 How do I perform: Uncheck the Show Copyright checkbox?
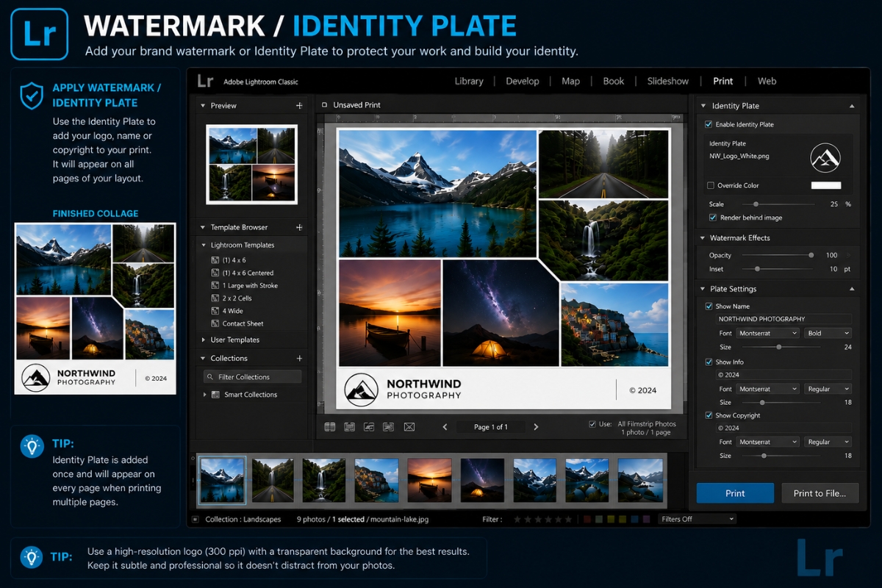[709, 415]
